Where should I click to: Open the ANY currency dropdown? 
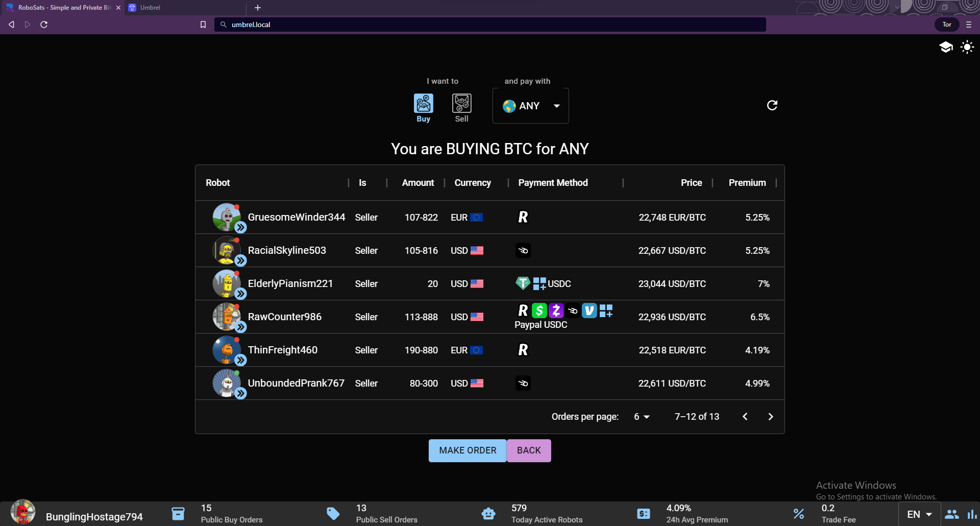[530, 106]
